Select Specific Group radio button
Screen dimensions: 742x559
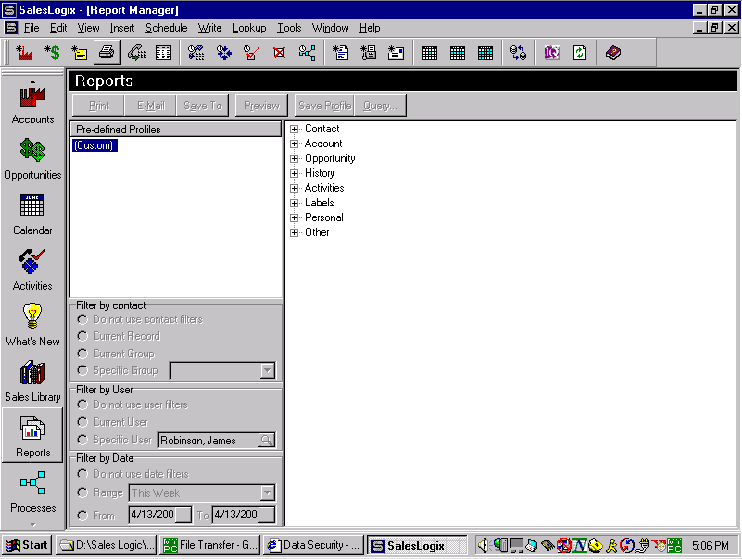point(82,370)
